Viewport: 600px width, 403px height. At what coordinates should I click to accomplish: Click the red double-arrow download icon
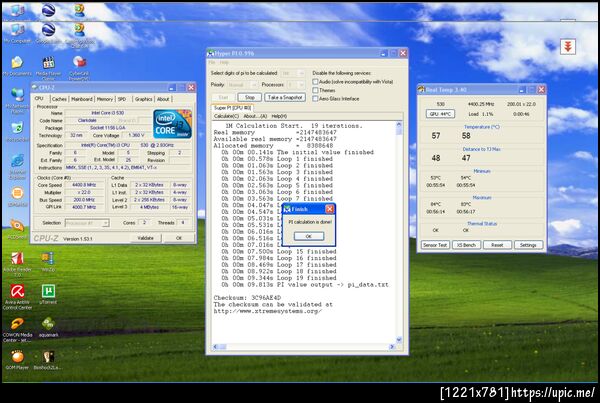568,46
